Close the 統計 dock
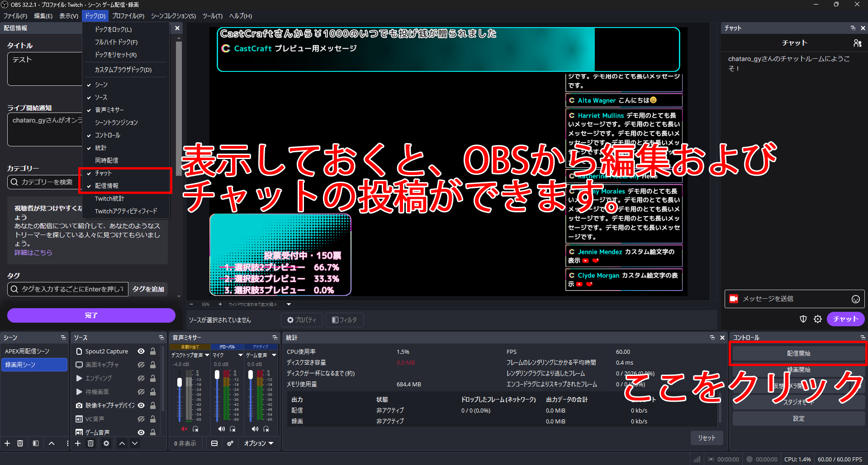868x465 pixels. pos(722,338)
